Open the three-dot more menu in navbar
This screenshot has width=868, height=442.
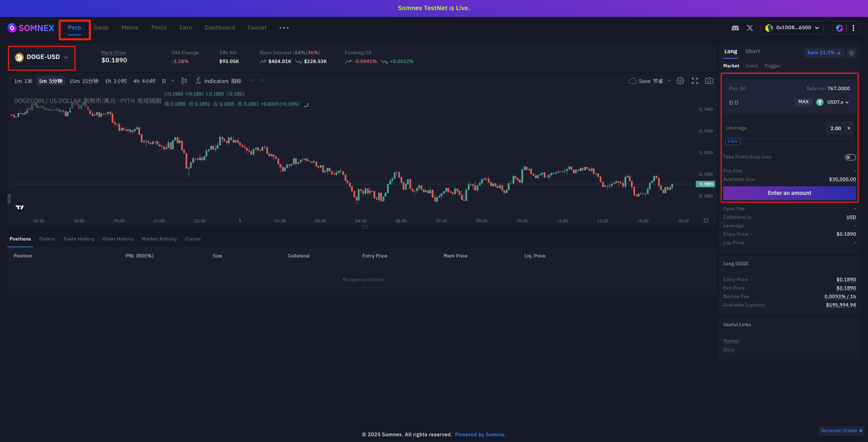tap(284, 28)
